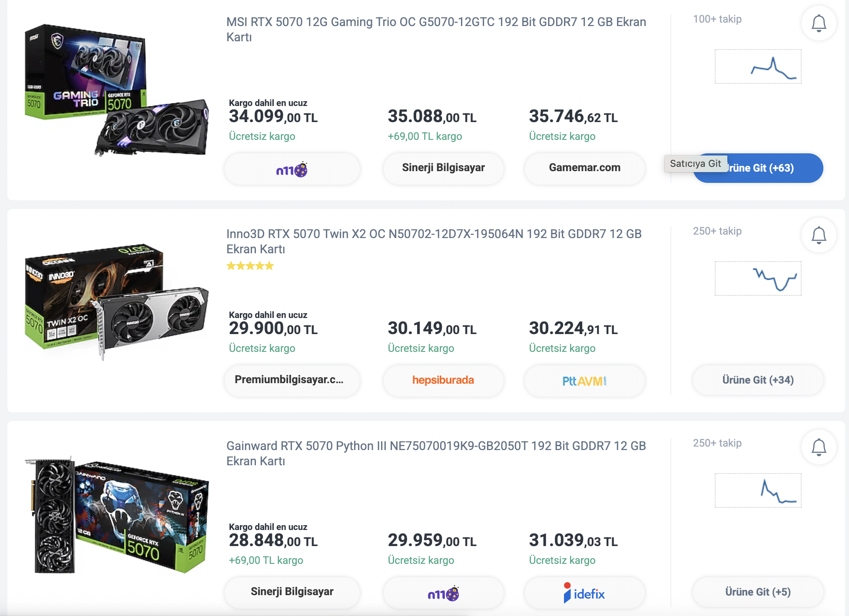The width and height of the screenshot is (849, 616).
Task: Click bell alert icon for MSI RTX 5070
Action: 819,23
